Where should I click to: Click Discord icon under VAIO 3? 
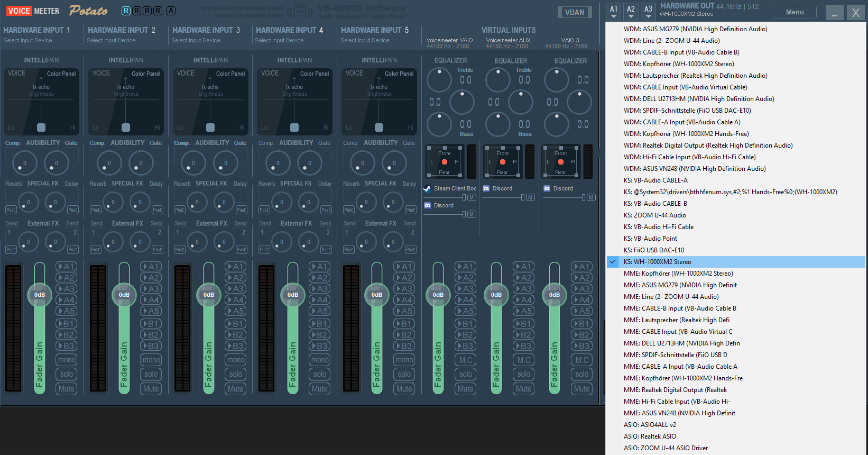(547, 188)
